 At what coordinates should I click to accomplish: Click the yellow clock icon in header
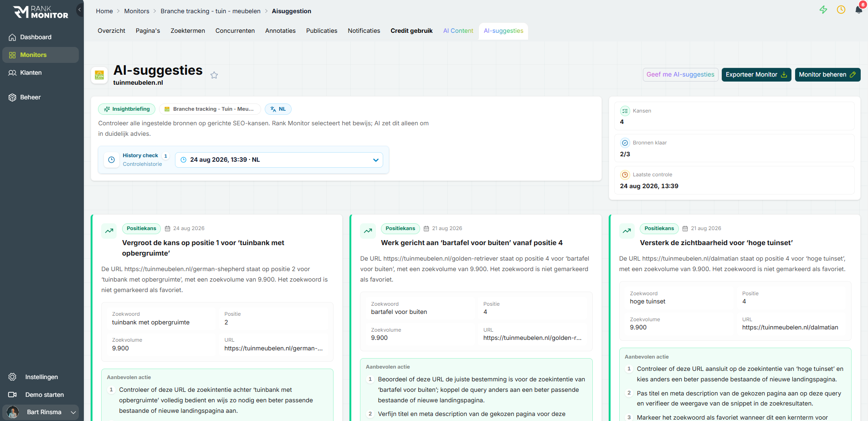click(841, 10)
